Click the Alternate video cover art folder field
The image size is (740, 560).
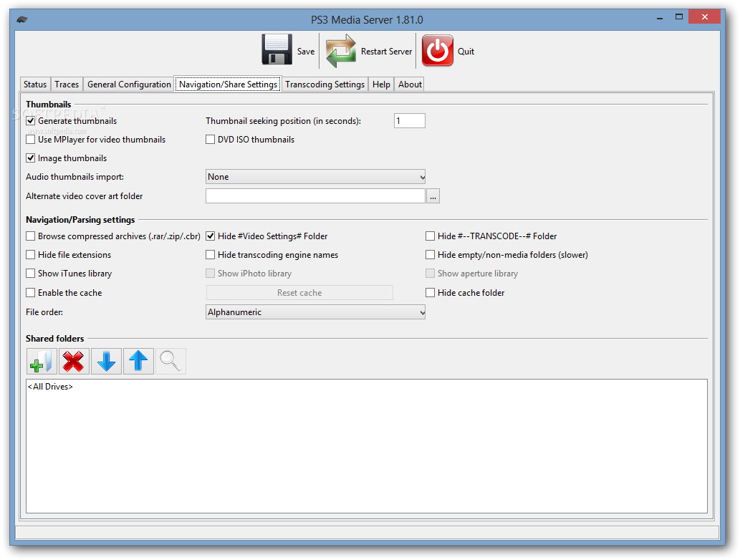point(315,195)
